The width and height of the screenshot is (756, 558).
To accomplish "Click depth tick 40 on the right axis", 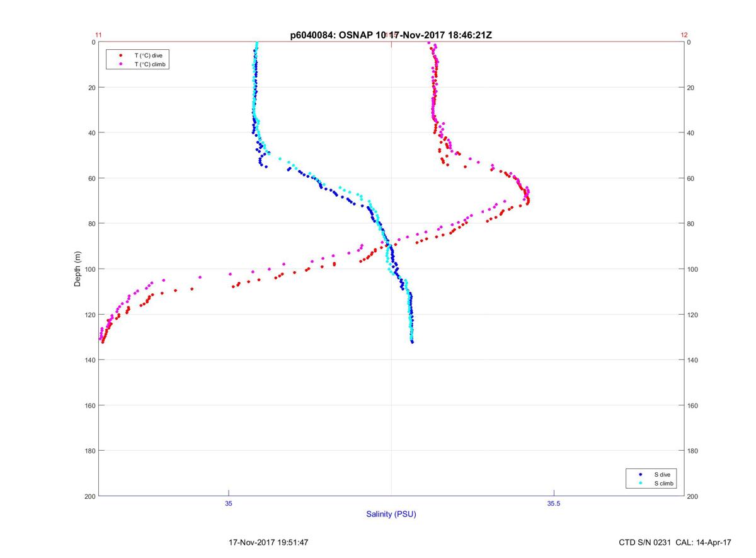I will click(690, 133).
